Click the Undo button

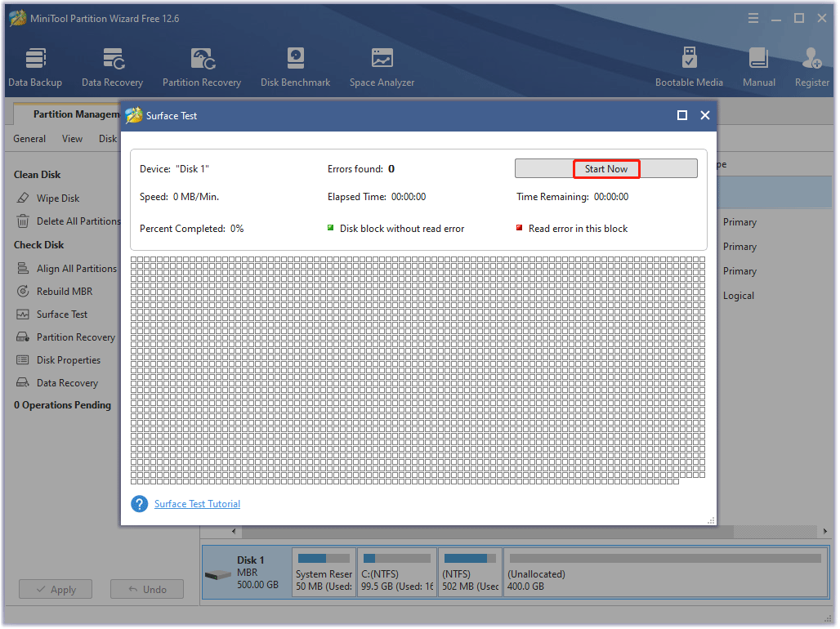pos(147,589)
